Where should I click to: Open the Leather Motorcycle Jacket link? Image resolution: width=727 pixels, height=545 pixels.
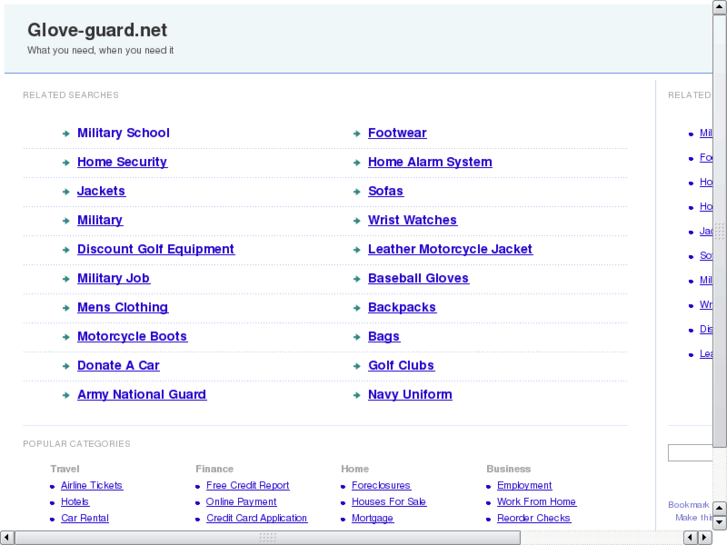coord(450,249)
